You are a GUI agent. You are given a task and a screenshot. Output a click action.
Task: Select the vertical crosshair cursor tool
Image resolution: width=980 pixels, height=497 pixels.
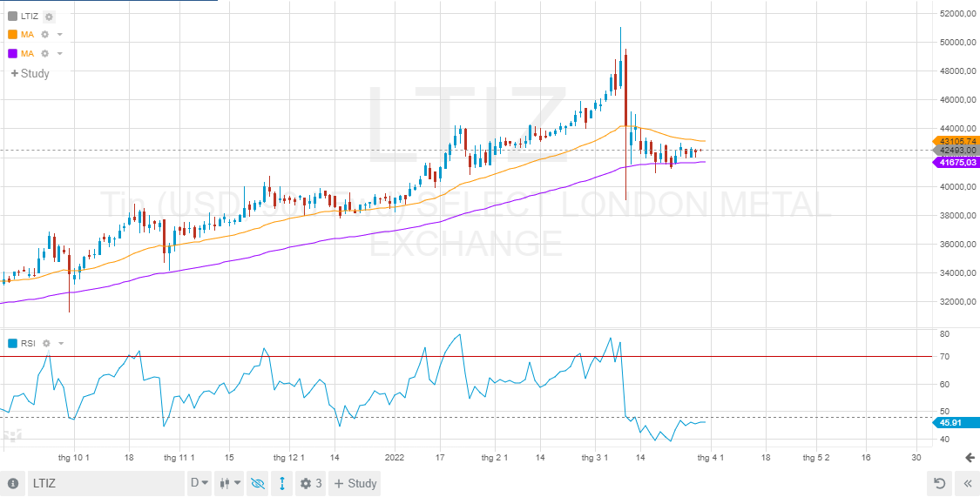[x=282, y=483]
